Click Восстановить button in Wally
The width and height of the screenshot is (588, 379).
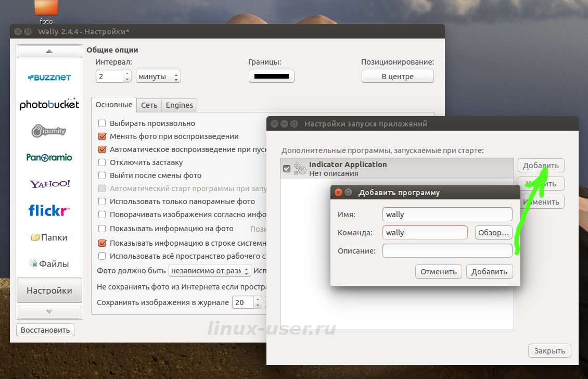coord(45,330)
